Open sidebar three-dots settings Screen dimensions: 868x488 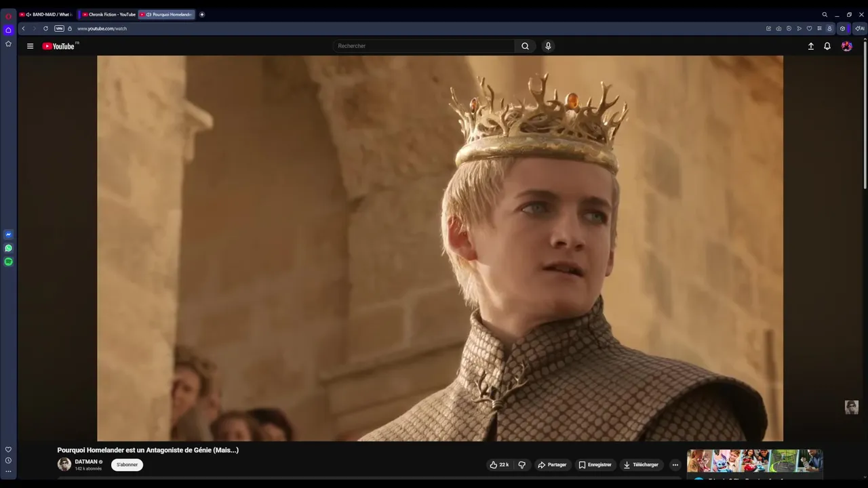point(8,471)
